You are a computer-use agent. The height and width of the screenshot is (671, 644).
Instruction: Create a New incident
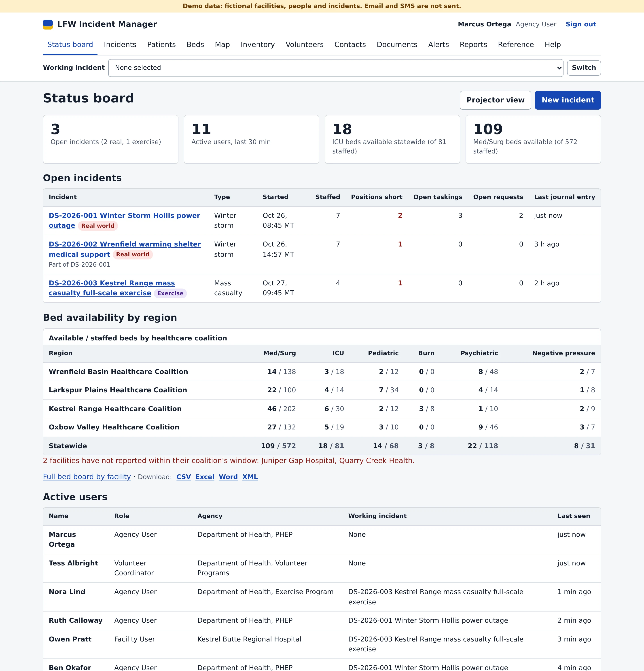(568, 100)
